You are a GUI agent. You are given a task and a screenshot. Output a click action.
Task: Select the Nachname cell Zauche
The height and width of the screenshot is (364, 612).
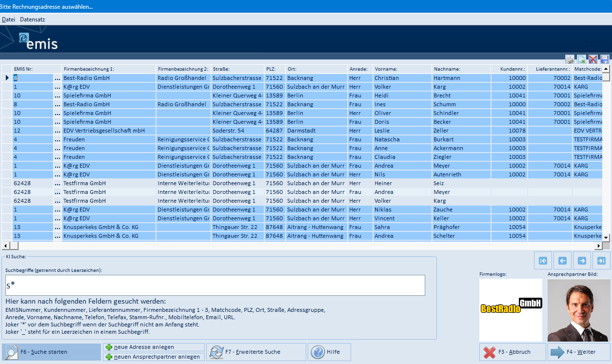click(461, 210)
